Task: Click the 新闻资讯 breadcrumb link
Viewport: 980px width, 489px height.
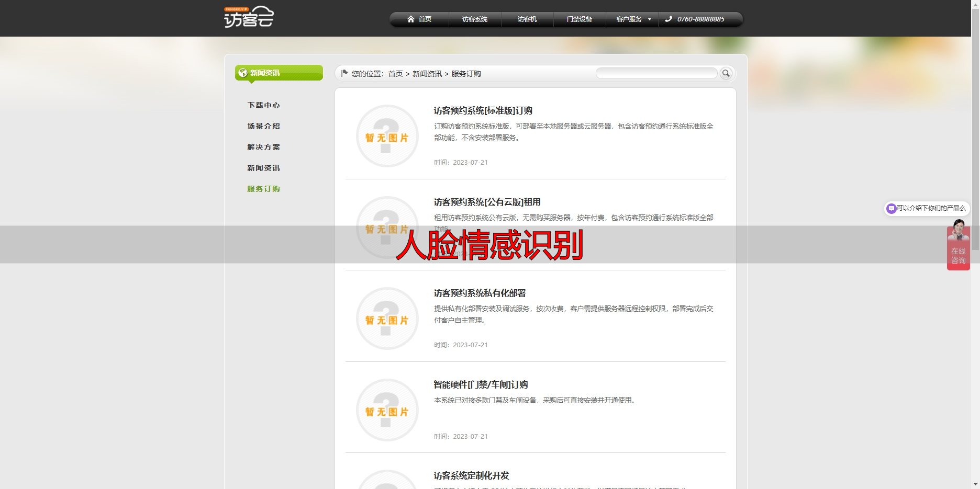Action: (x=427, y=74)
